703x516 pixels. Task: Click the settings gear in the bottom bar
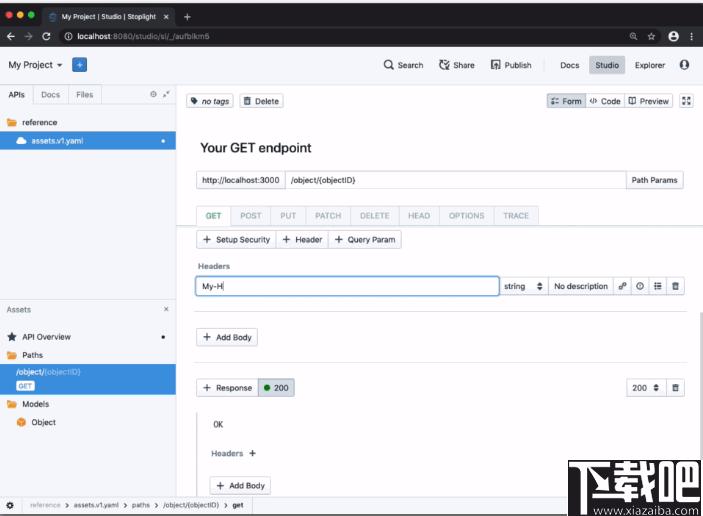pos(10,505)
